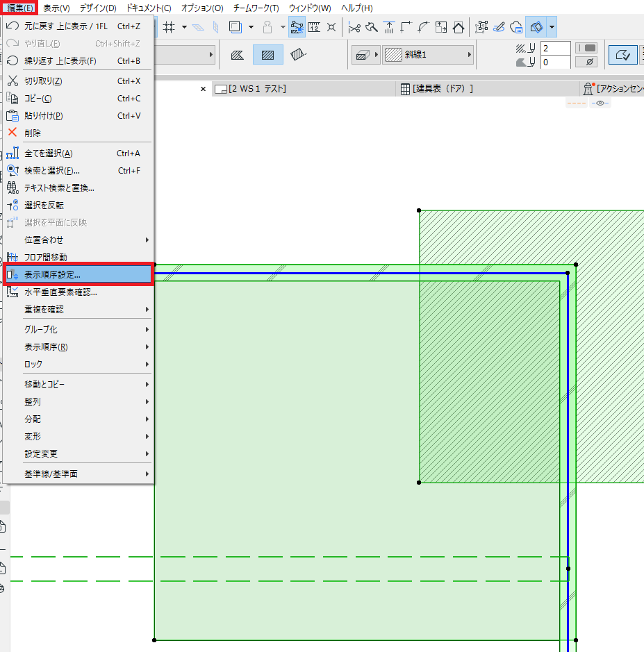644x652 pixels.
Task: Click the house-shaped home icon
Action: (x=459, y=28)
